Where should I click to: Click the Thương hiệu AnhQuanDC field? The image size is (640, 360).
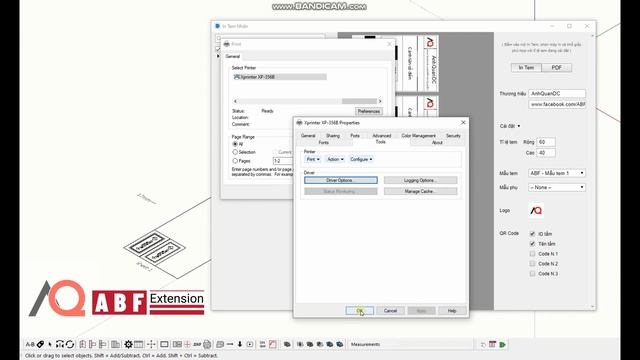pos(557,93)
